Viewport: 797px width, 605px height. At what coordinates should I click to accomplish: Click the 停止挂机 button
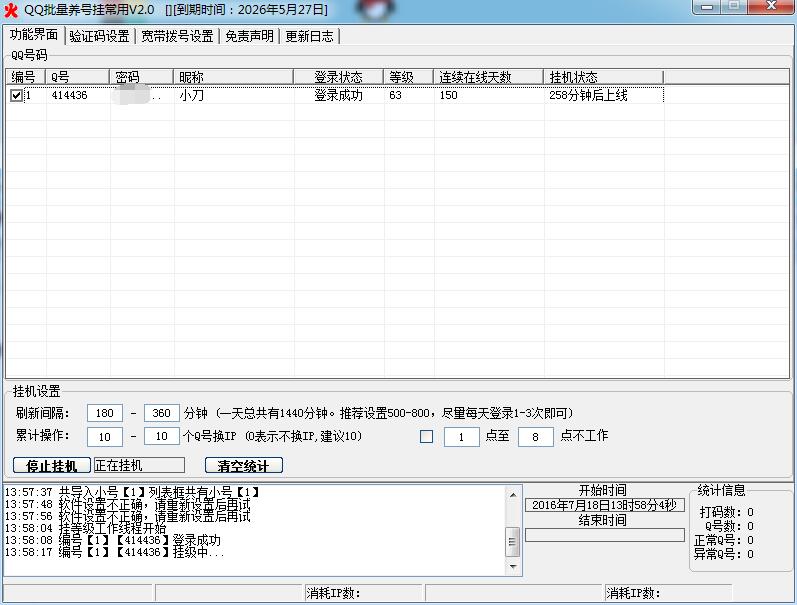tap(52, 465)
